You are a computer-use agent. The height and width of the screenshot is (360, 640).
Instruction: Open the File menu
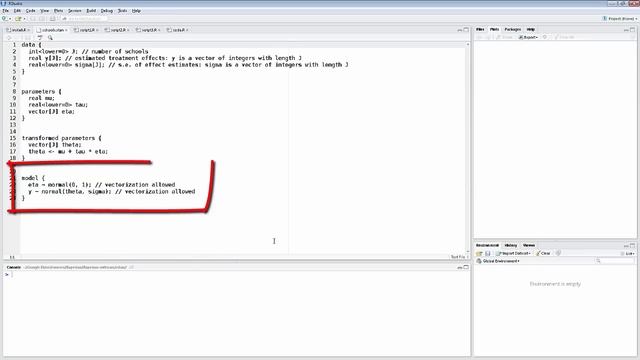(5, 11)
